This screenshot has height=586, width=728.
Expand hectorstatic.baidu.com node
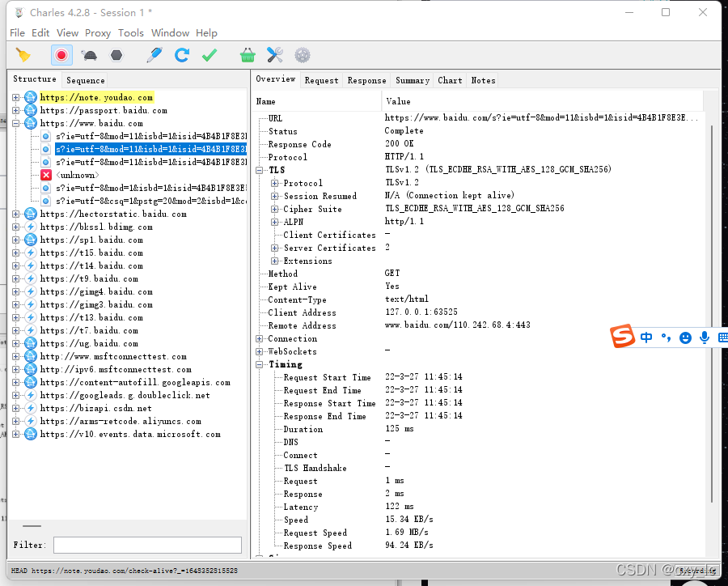point(16,214)
